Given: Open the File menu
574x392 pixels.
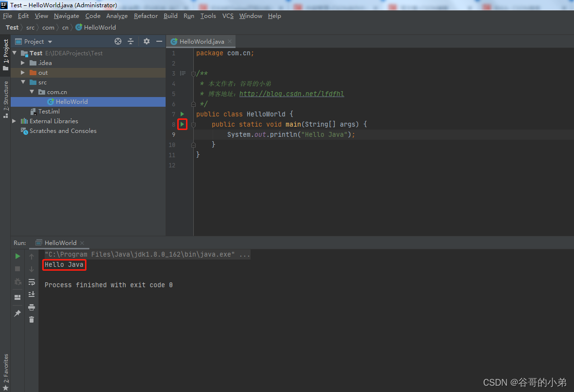Looking at the screenshot, I should click(7, 16).
